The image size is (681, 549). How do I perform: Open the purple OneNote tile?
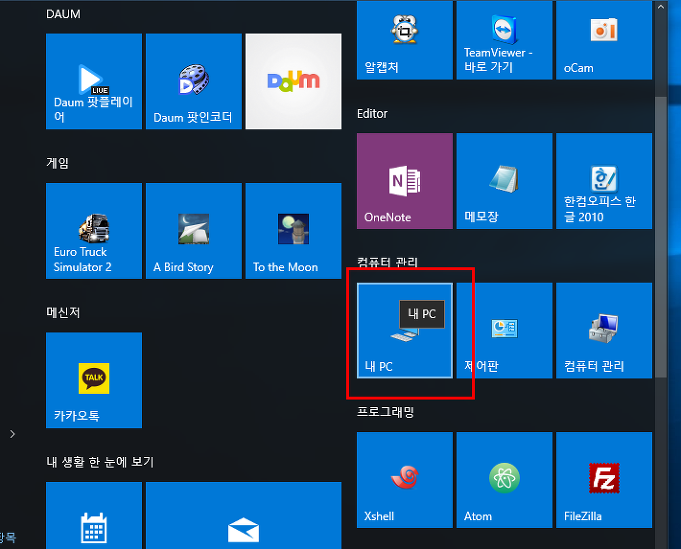pyautogui.click(x=405, y=181)
